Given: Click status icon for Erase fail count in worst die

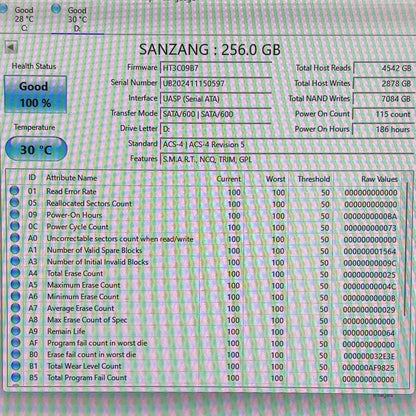Looking at the screenshot, I should [15, 354].
